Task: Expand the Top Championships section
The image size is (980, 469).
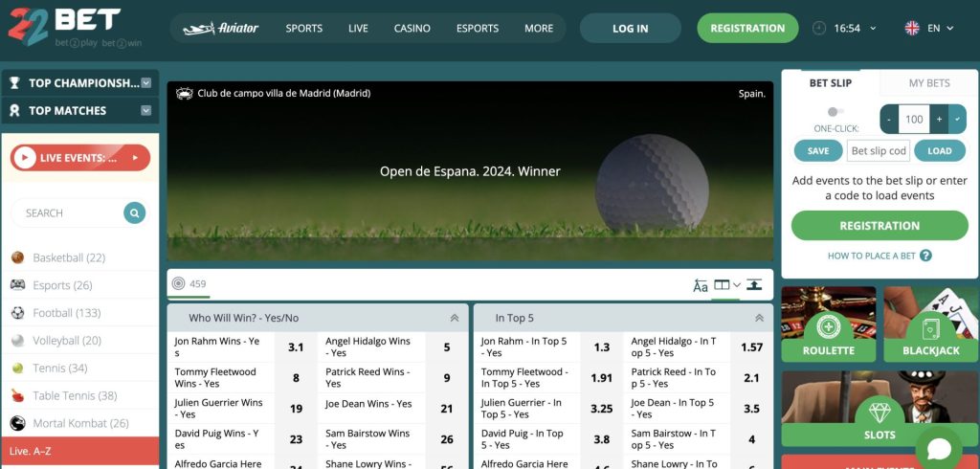Action: point(146,83)
